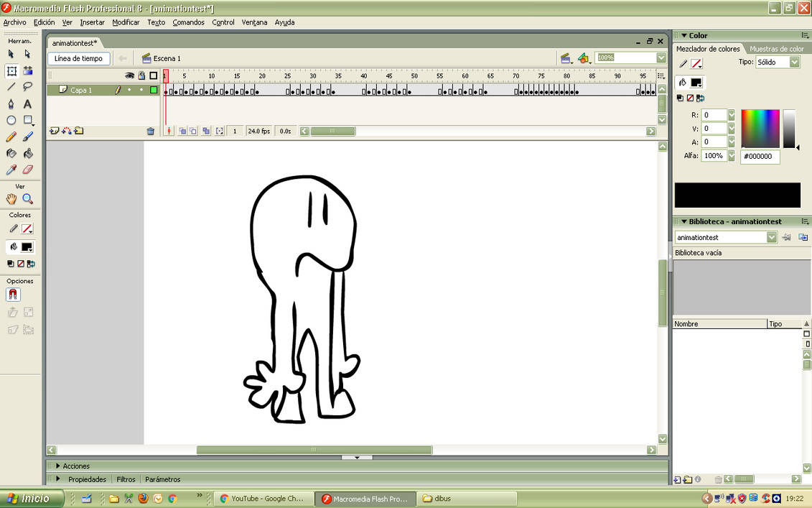This screenshot has width=812, height=508.
Task: Collapse the Biblioteca panel
Action: (684, 221)
